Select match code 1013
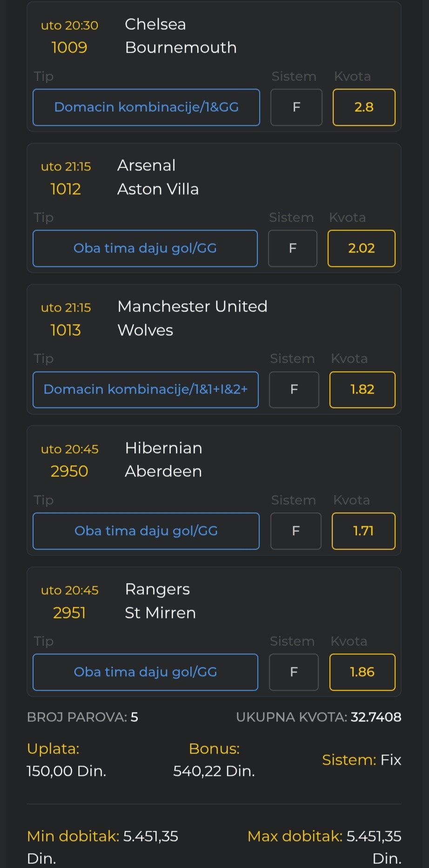The image size is (429, 868). pyautogui.click(x=66, y=330)
